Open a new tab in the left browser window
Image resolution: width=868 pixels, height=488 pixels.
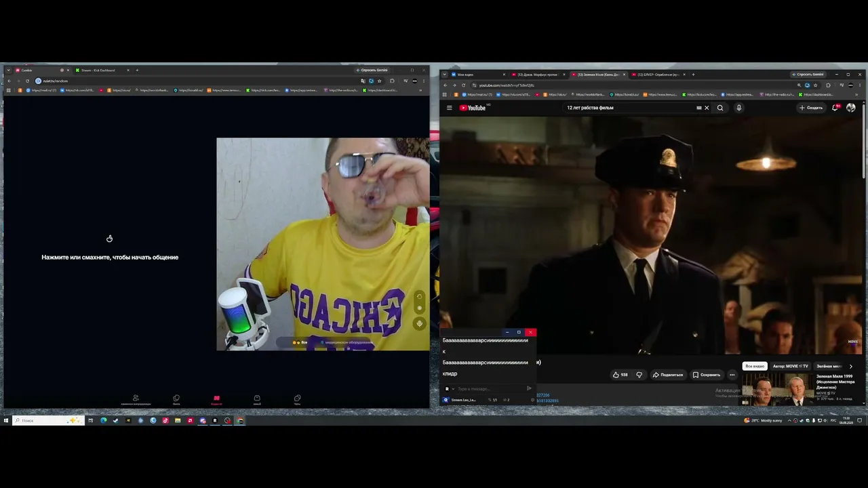point(137,70)
